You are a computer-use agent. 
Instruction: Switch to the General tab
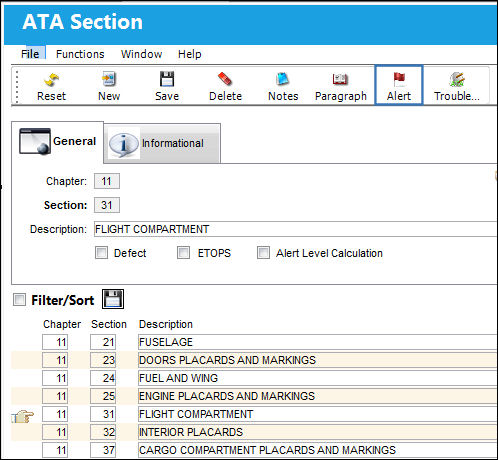click(58, 142)
